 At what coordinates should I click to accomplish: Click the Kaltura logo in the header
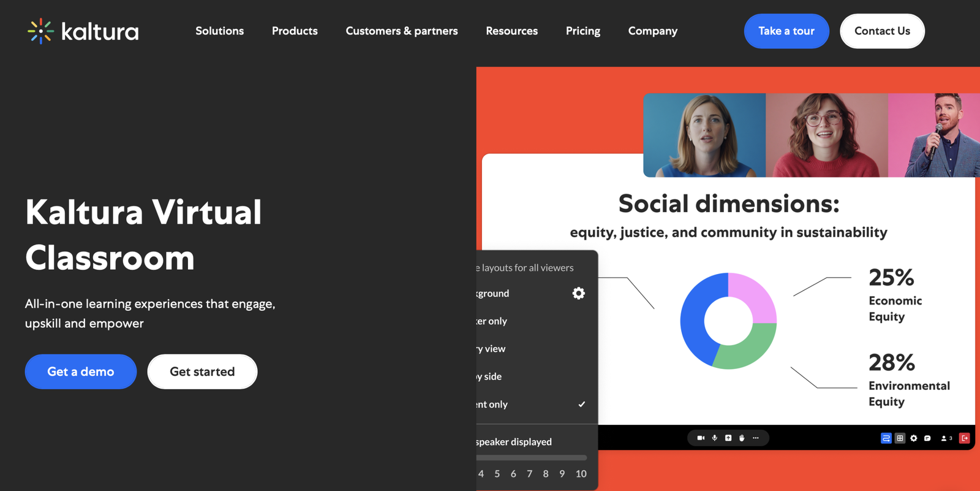[x=83, y=31]
